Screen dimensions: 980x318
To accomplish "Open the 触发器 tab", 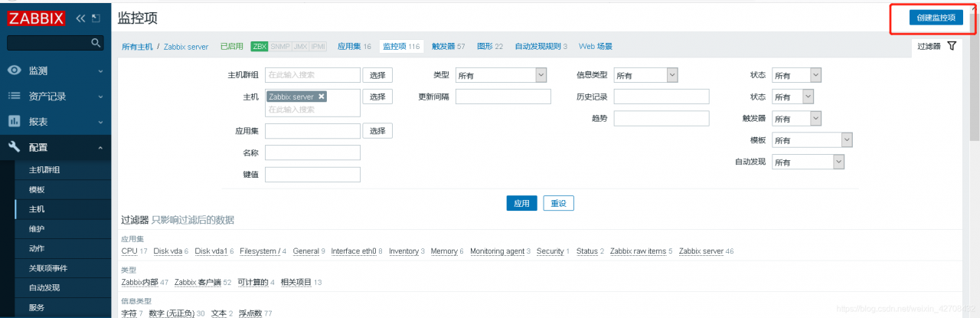I will click(448, 47).
